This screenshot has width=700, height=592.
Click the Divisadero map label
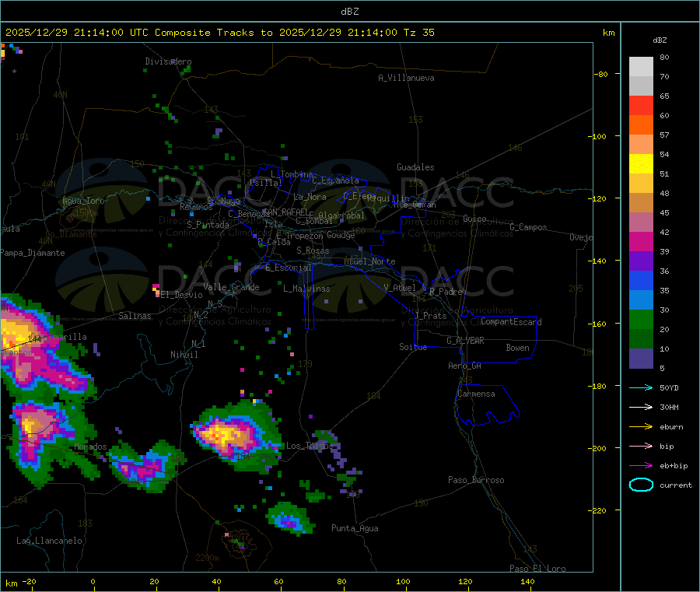point(168,61)
